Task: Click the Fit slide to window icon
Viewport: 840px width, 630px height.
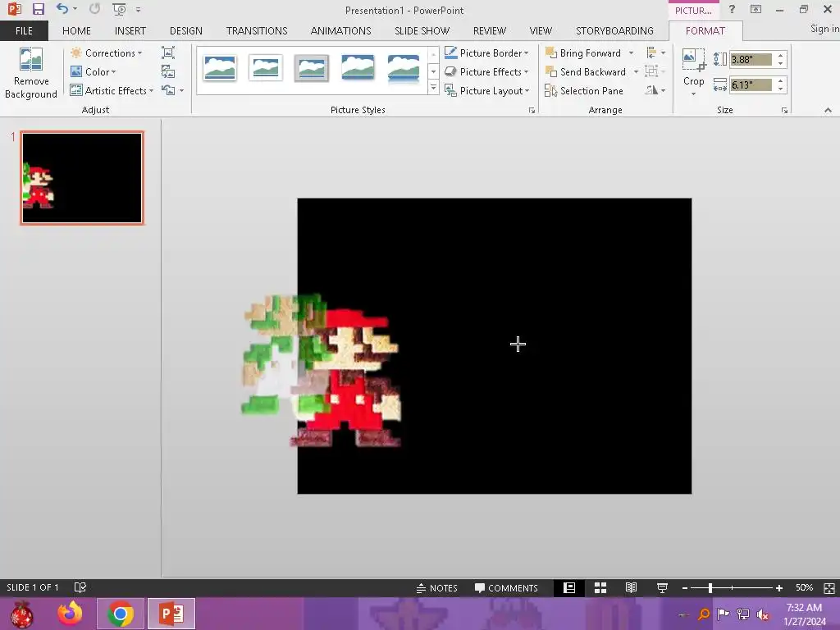Action: pyautogui.click(x=829, y=588)
